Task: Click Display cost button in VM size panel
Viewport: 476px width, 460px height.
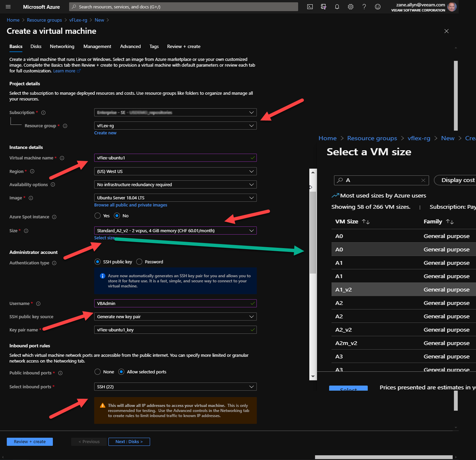Action: tap(456, 180)
